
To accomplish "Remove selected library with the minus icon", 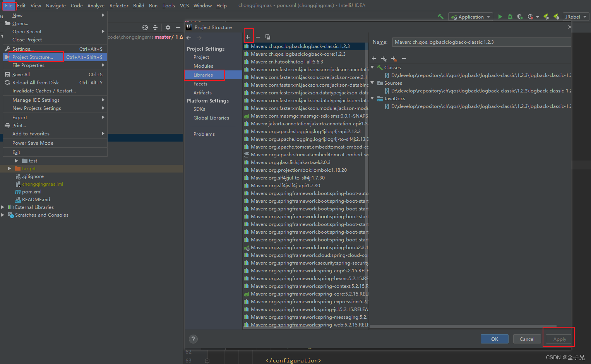I will [x=258, y=37].
